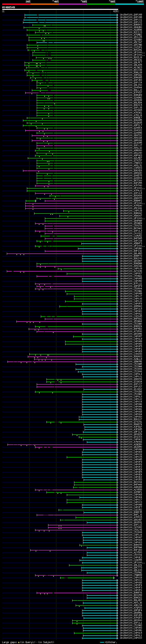Click the cyan alignment bar for UniRef100_C4P0L1
The width and height of the screenshot is (146, 644).
coord(101,636)
